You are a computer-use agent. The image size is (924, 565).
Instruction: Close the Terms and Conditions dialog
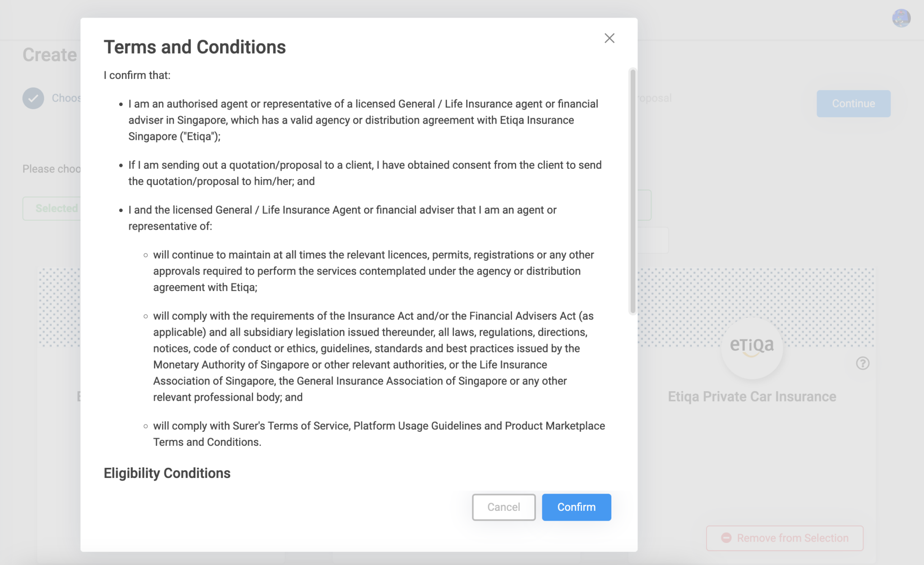tap(610, 38)
